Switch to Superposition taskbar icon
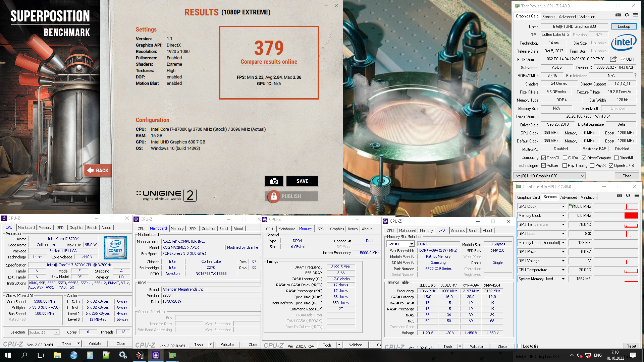Screen dimensions: 644x362 click(140, 355)
